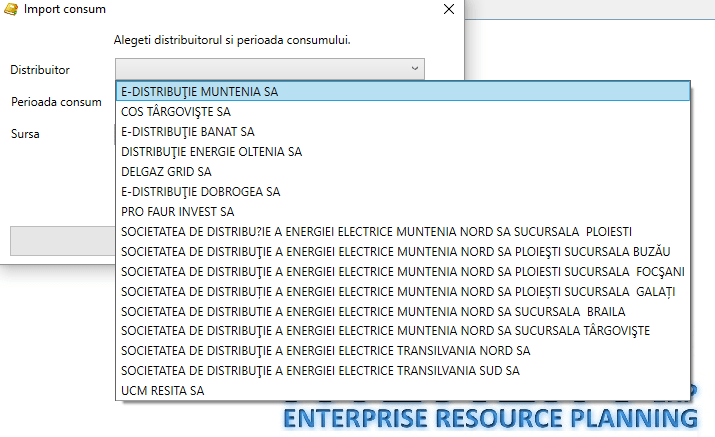Choose COS TÂRGOVIŞTE SA distributor
The height and width of the screenshot is (437, 715).
(x=403, y=111)
